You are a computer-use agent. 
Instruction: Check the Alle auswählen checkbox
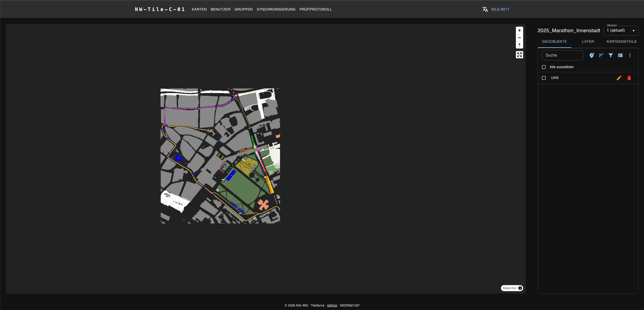[x=544, y=67]
